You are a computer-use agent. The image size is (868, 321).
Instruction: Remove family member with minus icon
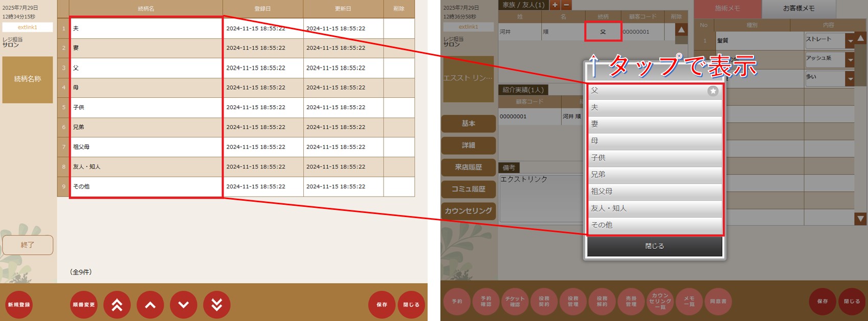point(566,5)
